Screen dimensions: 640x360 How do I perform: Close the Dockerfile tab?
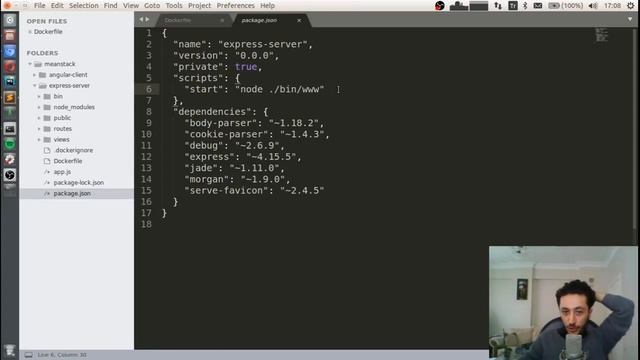coord(222,20)
